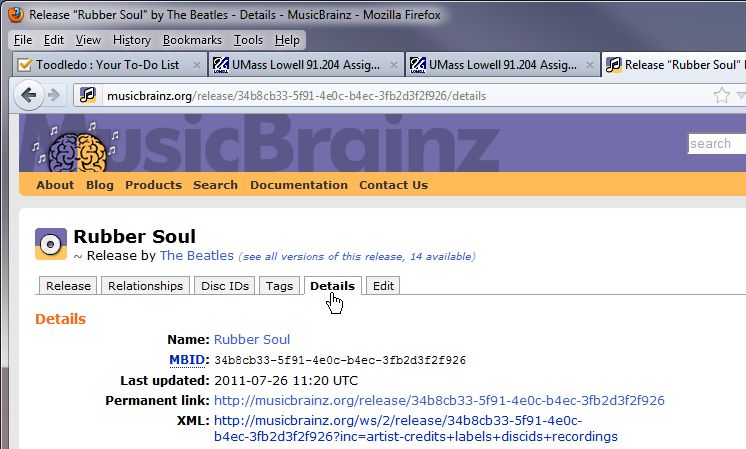
Task: Click The Beatles artist link
Action: [196, 255]
